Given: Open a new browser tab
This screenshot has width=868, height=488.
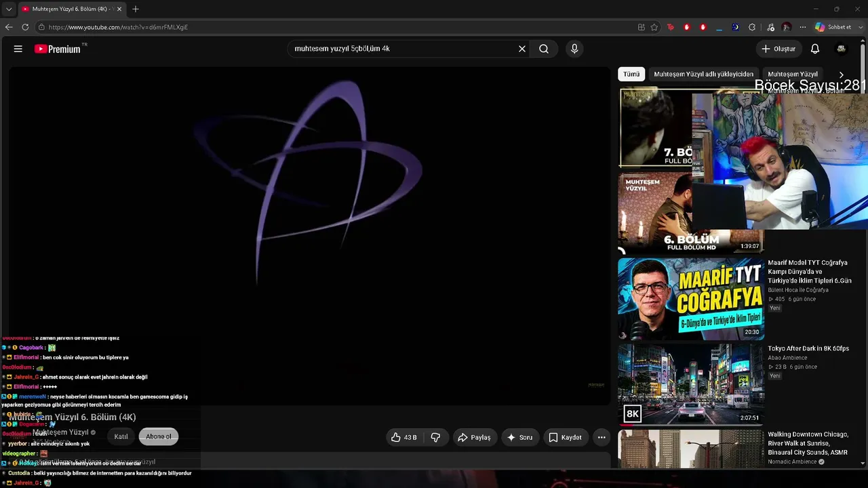Looking at the screenshot, I should (136, 9).
